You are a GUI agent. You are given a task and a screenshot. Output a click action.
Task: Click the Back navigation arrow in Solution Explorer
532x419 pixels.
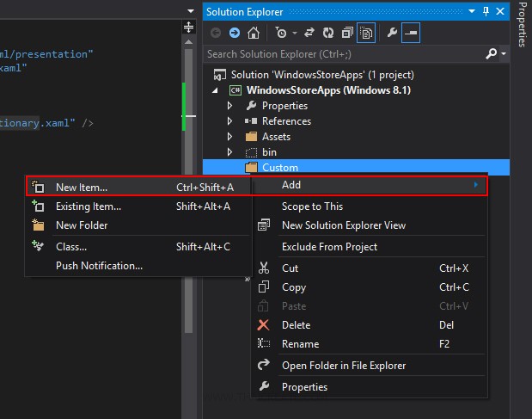tap(216, 33)
